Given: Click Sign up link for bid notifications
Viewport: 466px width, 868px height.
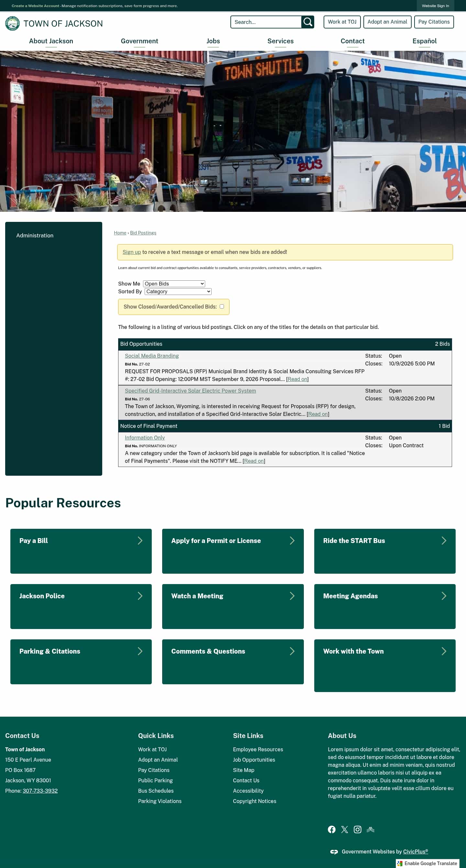Looking at the screenshot, I should tap(131, 252).
